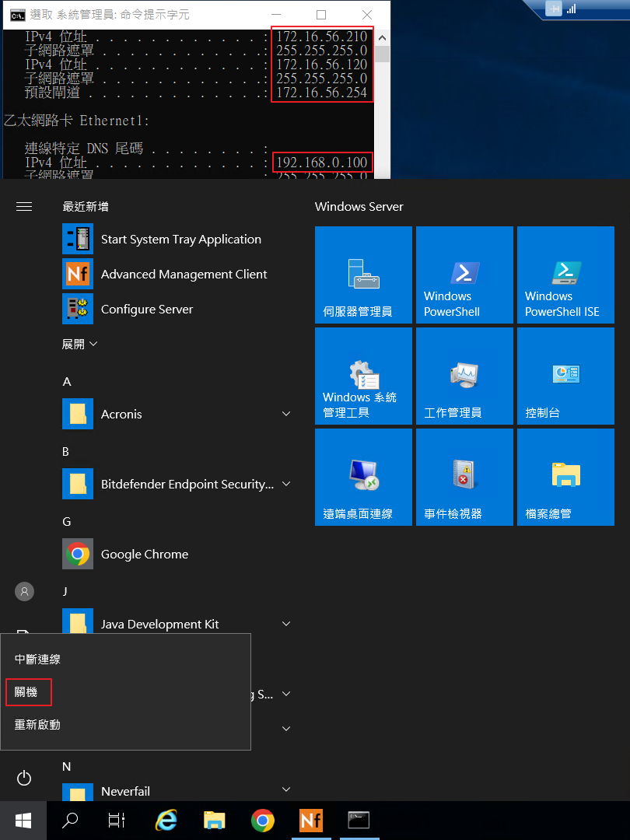Click the Windows Start button
The width and height of the screenshot is (630, 840).
(23, 821)
